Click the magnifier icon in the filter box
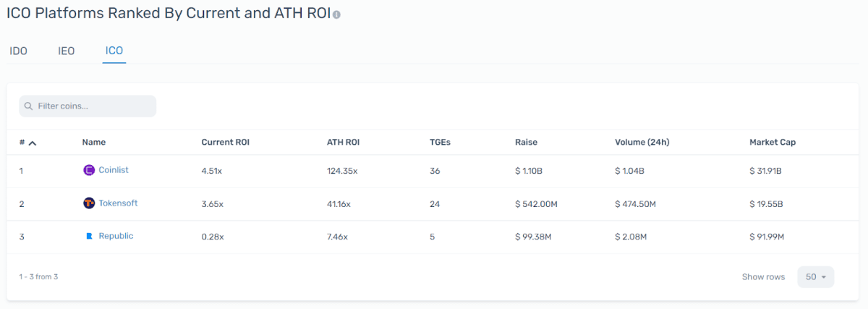Screen dimensions: 868x309 tap(28, 106)
